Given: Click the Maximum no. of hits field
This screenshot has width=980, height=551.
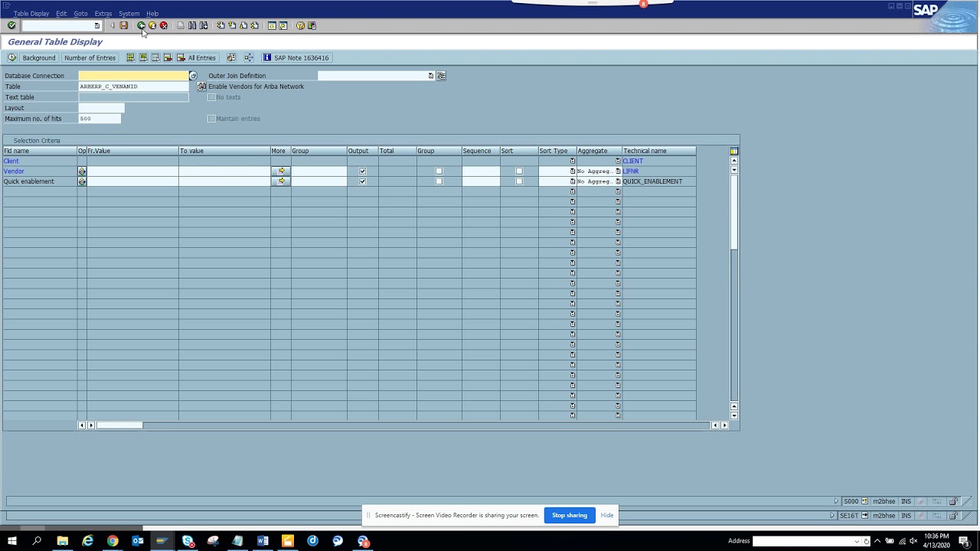Looking at the screenshot, I should [100, 119].
